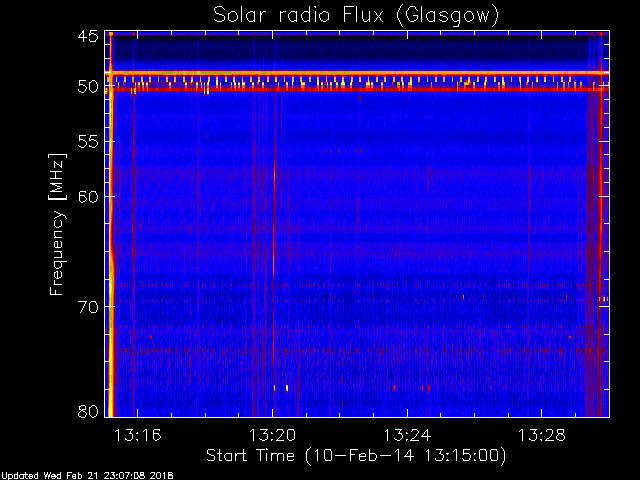Click the 80 MHz frequency tick label
Image resolution: width=640 pixels, height=480 pixels.
[x=87, y=411]
